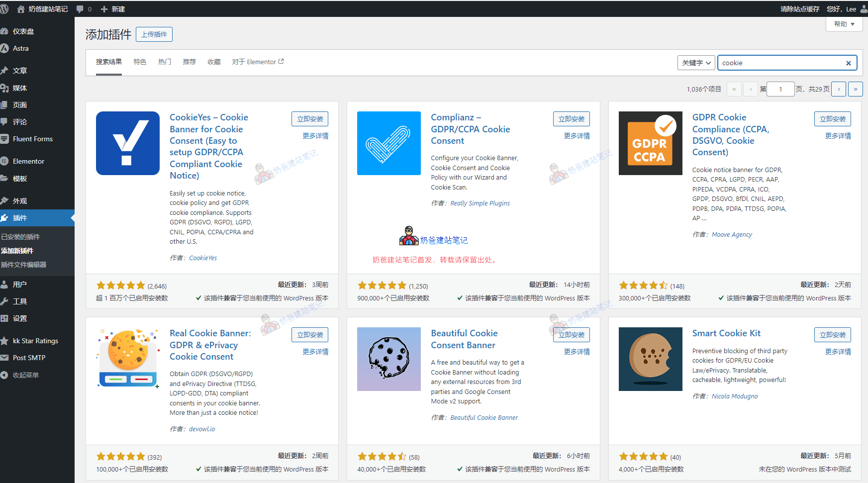This screenshot has width=868, height=483.
Task: Expand the 帮助 help dropdown
Action: click(844, 24)
